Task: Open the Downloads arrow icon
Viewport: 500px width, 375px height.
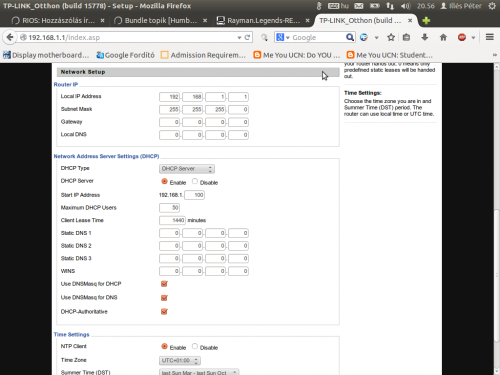Action: pos(425,37)
